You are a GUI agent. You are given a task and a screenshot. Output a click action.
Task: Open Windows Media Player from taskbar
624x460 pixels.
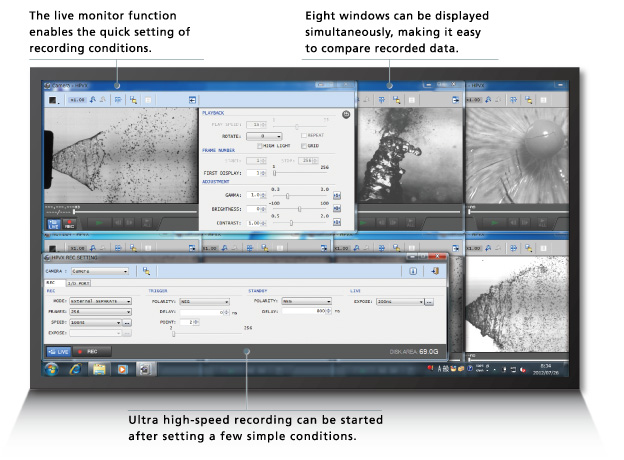[123, 369]
